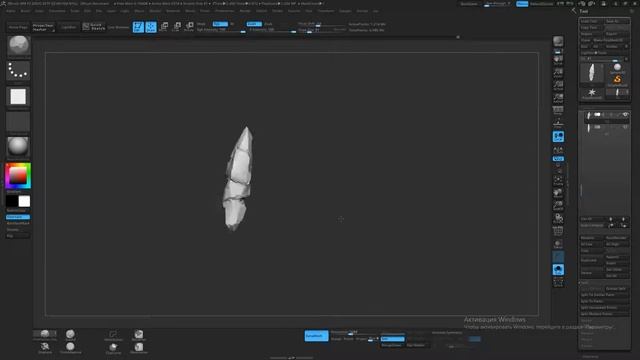This screenshot has width=640, height=360.
Task: Toggle the Transp transparency button
Action: (558, 244)
